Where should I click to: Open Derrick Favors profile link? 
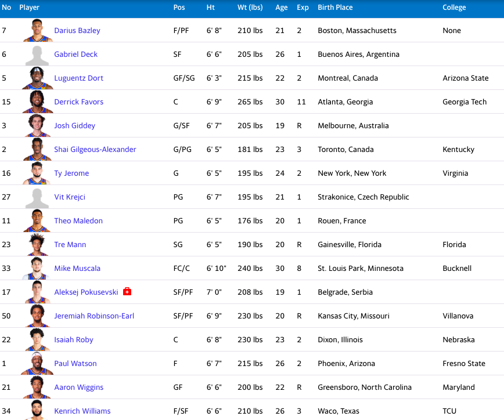click(79, 102)
